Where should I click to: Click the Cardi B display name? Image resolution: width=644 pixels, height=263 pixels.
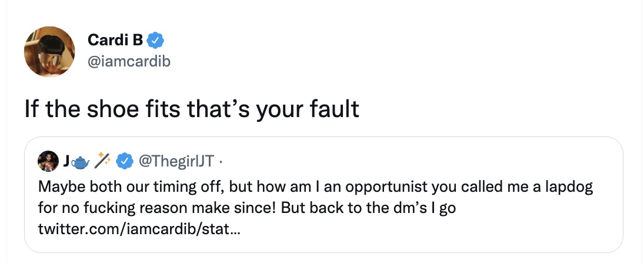click(x=115, y=40)
